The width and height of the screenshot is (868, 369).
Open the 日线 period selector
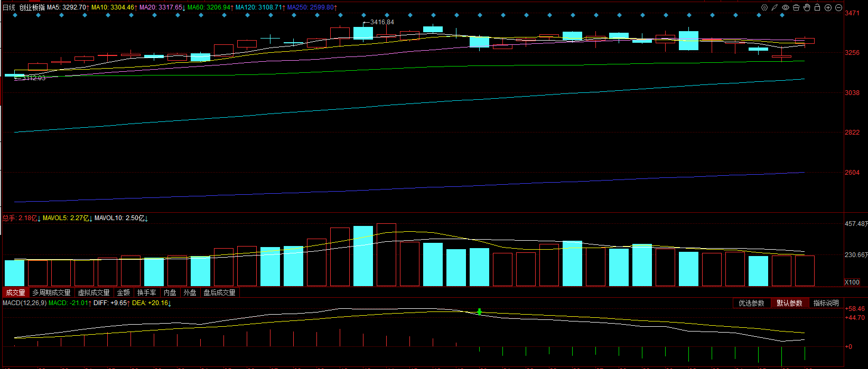pyautogui.click(x=9, y=7)
